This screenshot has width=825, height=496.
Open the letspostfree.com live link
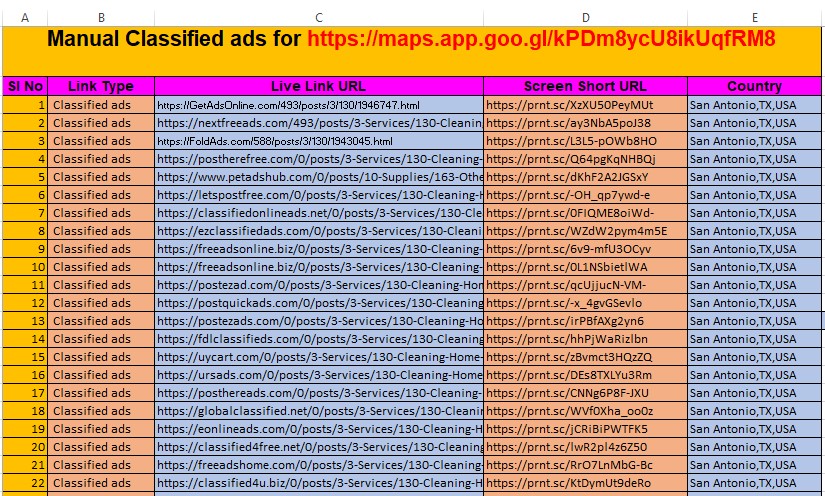(319, 195)
